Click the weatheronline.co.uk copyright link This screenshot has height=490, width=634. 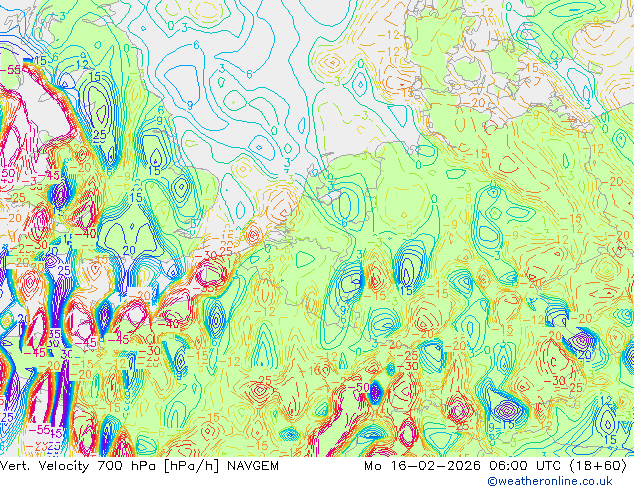550,481
